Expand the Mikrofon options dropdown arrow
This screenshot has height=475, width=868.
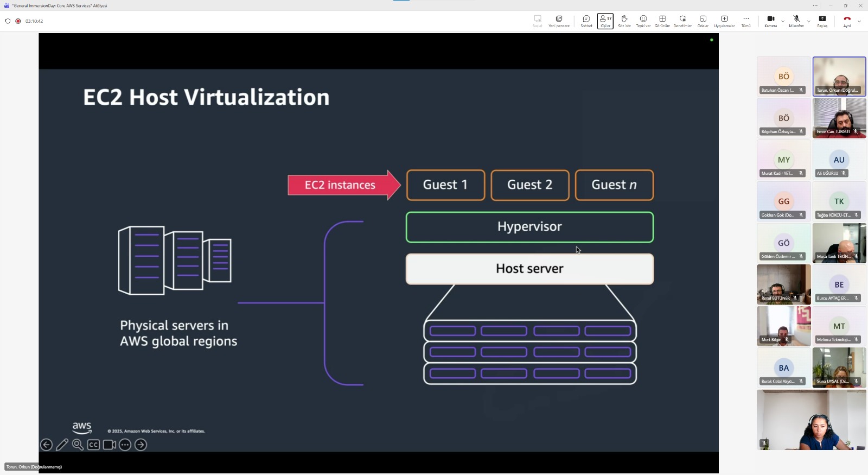809,21
